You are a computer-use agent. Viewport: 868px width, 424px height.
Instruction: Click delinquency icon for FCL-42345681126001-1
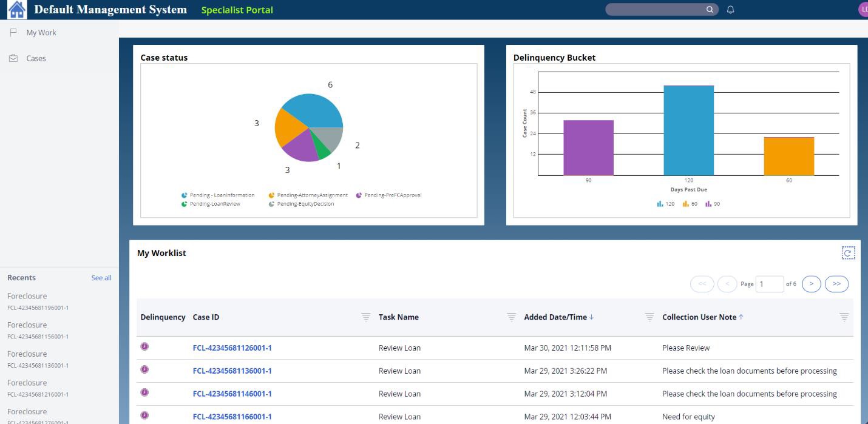pos(144,347)
